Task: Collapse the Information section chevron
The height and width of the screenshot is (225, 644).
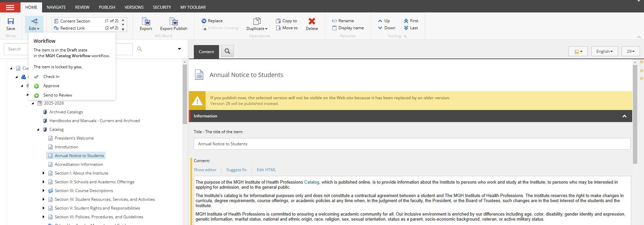Action: 624,116
